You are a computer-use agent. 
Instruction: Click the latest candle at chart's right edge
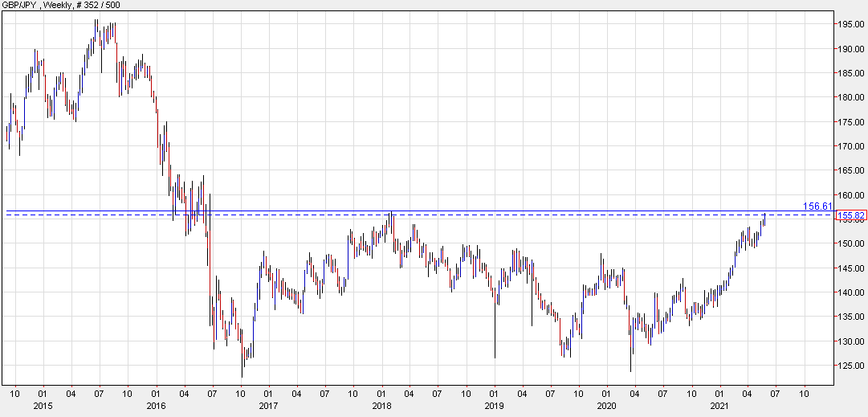(x=765, y=219)
